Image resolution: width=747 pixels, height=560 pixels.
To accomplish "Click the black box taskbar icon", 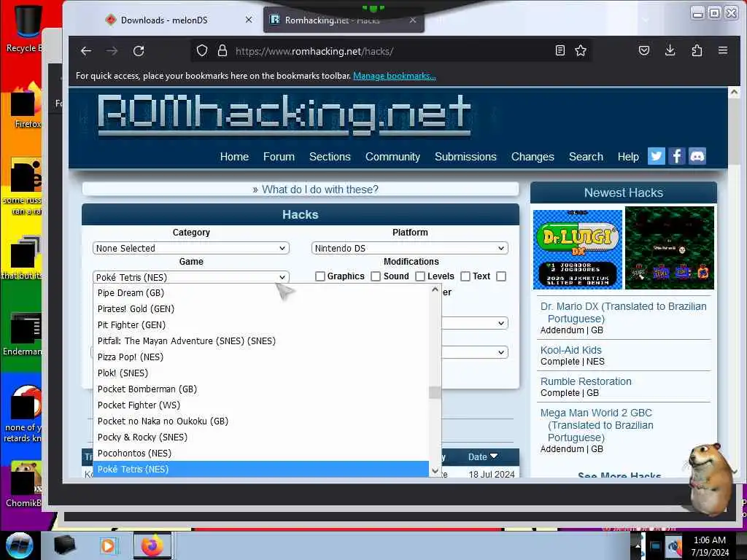I will tap(65, 545).
